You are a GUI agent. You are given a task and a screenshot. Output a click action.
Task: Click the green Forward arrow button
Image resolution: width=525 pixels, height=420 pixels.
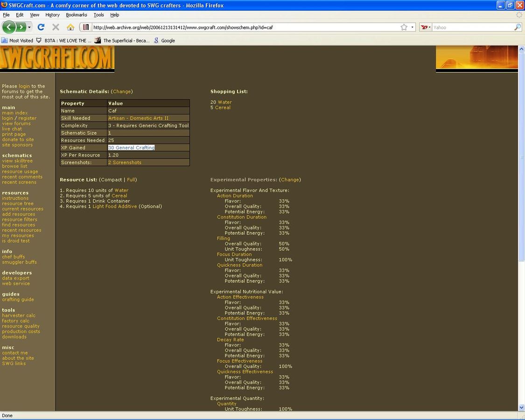tap(21, 27)
